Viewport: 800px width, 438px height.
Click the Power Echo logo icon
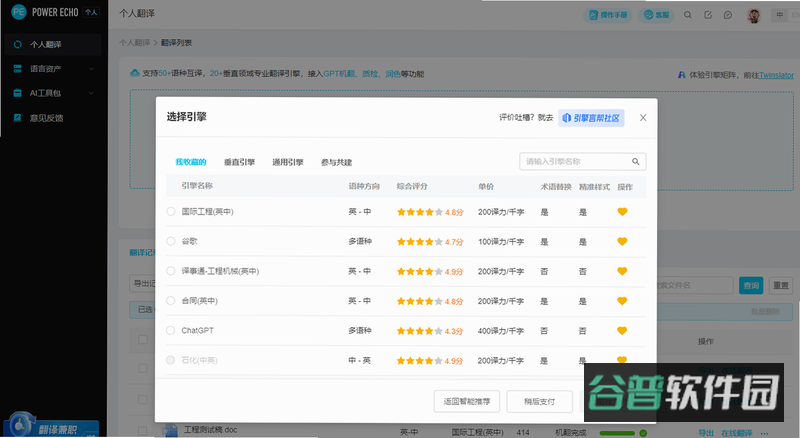18,12
